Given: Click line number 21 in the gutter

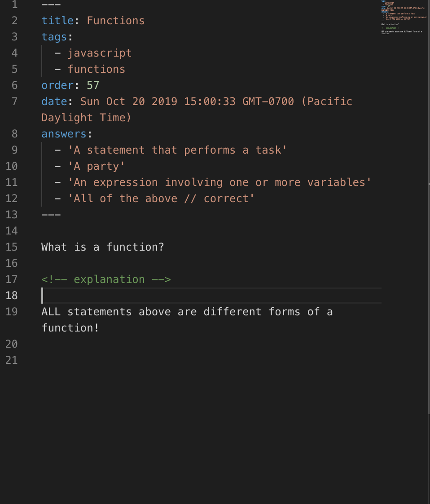Looking at the screenshot, I should [12, 360].
